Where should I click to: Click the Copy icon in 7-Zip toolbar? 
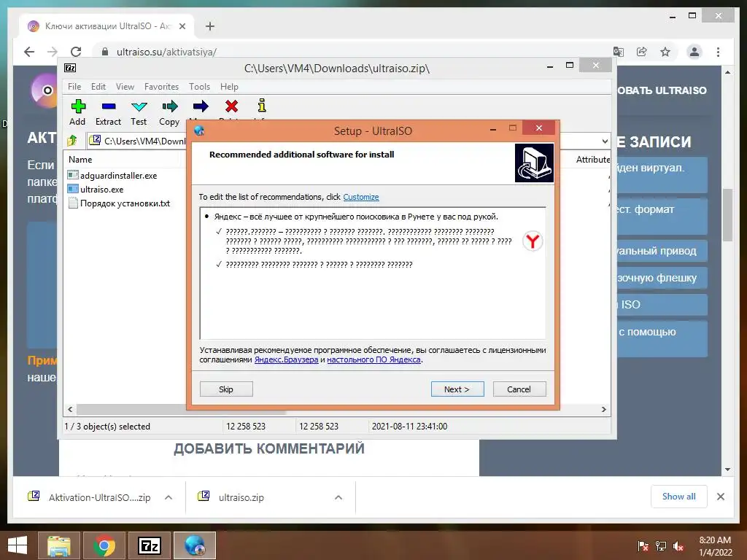[169, 106]
